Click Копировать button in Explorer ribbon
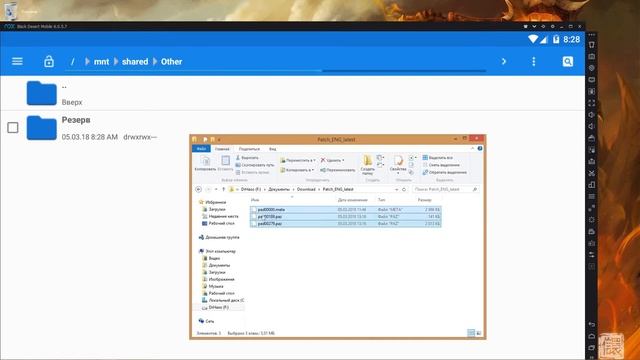 coord(205,163)
